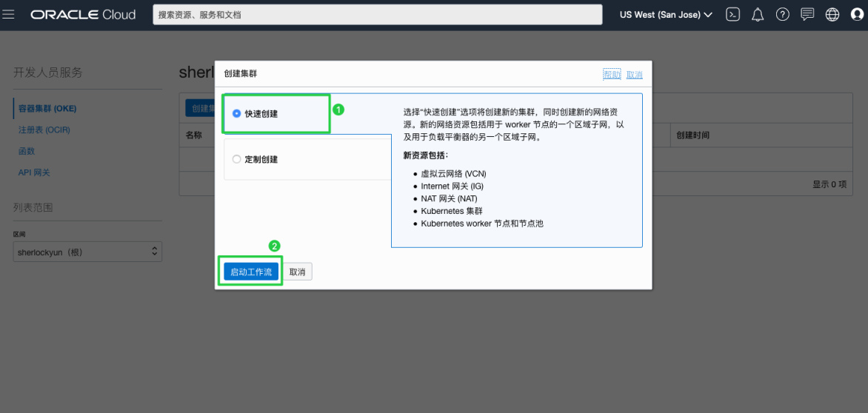The image size is (868, 413).
Task: Click the 新资源包括 heading
Action: pos(426,155)
